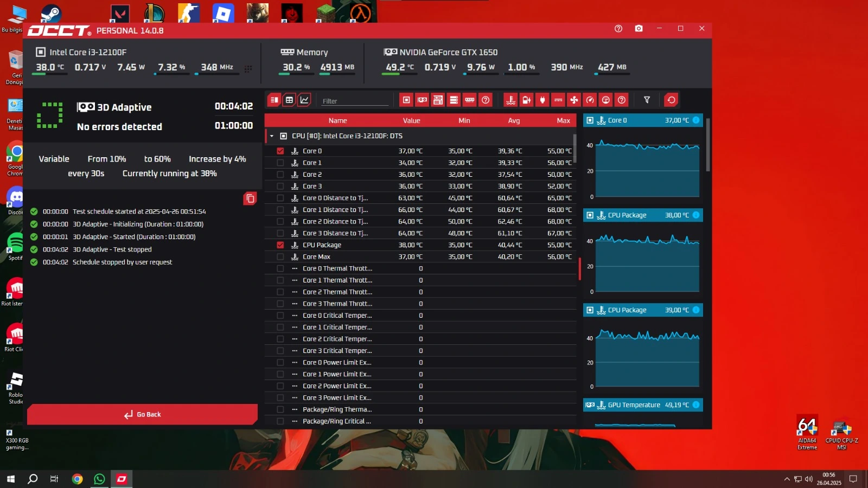
Task: Sort table by Avg column header
Action: pos(514,120)
